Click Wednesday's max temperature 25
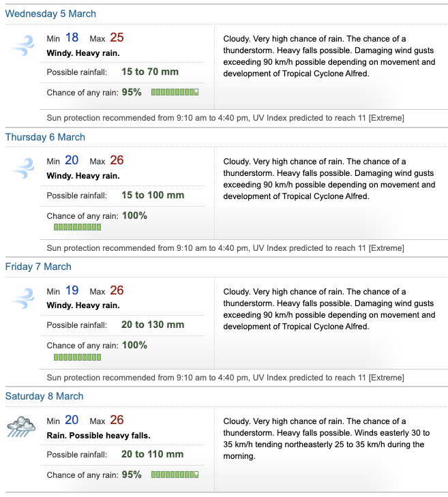The width and height of the screenshot is (448, 497). point(117,37)
